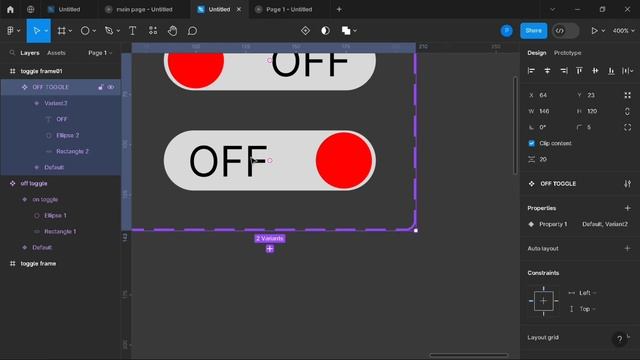The height and width of the screenshot is (360, 640).
Task: Close the active Untitled tab
Action: pos(239,9)
